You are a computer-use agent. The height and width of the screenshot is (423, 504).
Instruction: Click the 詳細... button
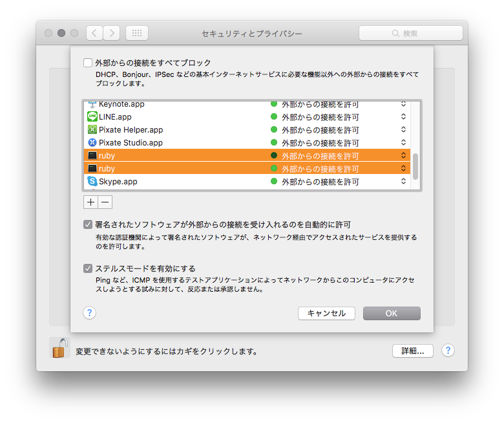click(x=413, y=351)
